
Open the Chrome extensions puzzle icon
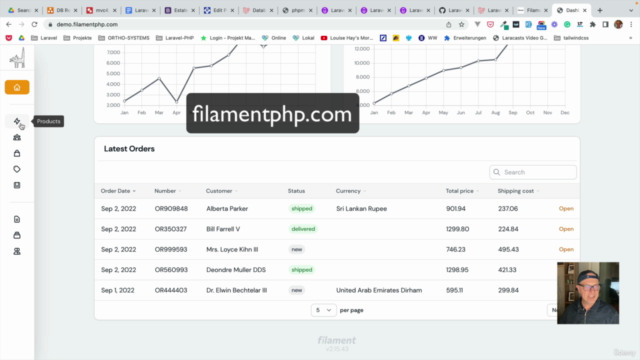click(593, 24)
